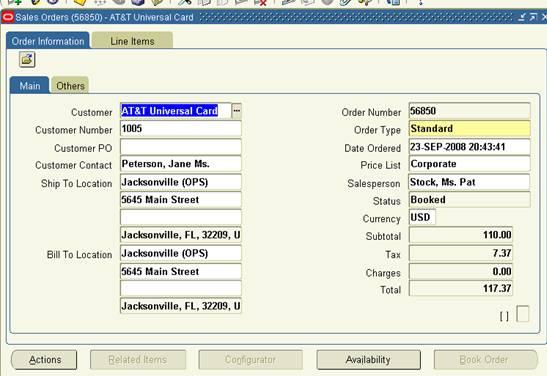Screen dimensions: 547x376
Task: Click empty Ship To second address line
Action: coord(181,217)
